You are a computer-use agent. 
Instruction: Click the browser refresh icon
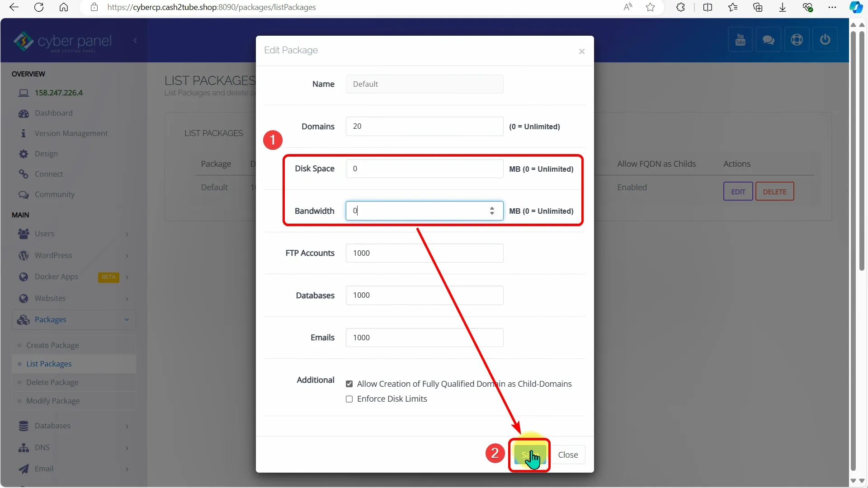39,7
